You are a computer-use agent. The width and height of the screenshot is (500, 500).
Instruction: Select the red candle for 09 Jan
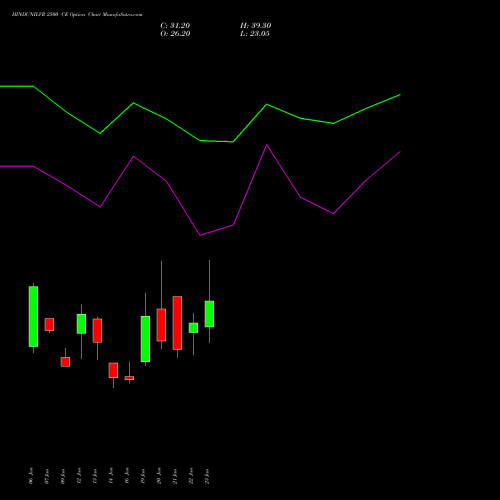pyautogui.click(x=65, y=362)
